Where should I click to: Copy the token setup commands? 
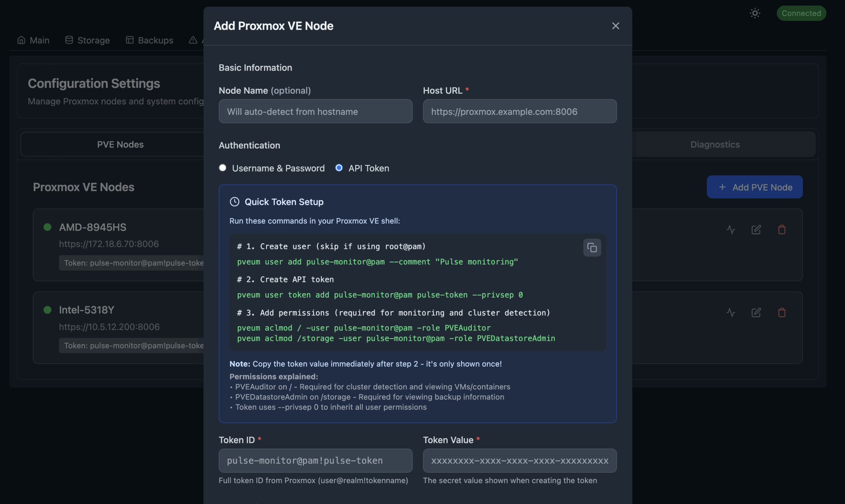tap(592, 248)
